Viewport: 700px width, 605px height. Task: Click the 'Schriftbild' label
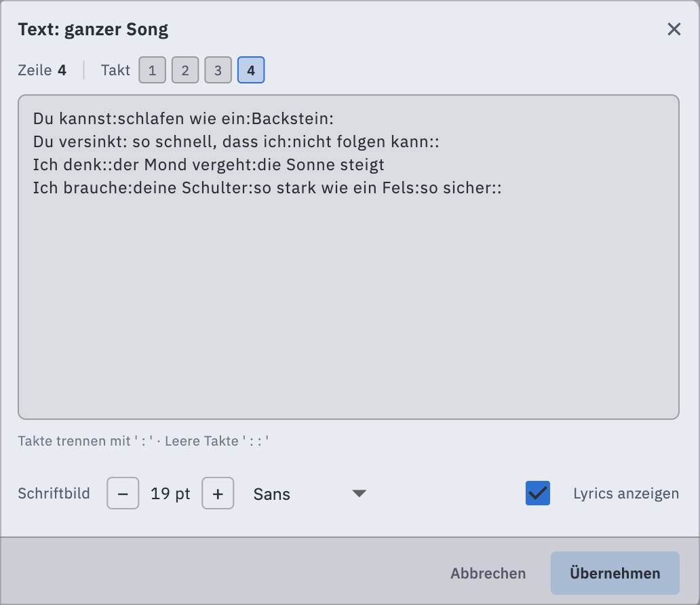[x=54, y=493]
